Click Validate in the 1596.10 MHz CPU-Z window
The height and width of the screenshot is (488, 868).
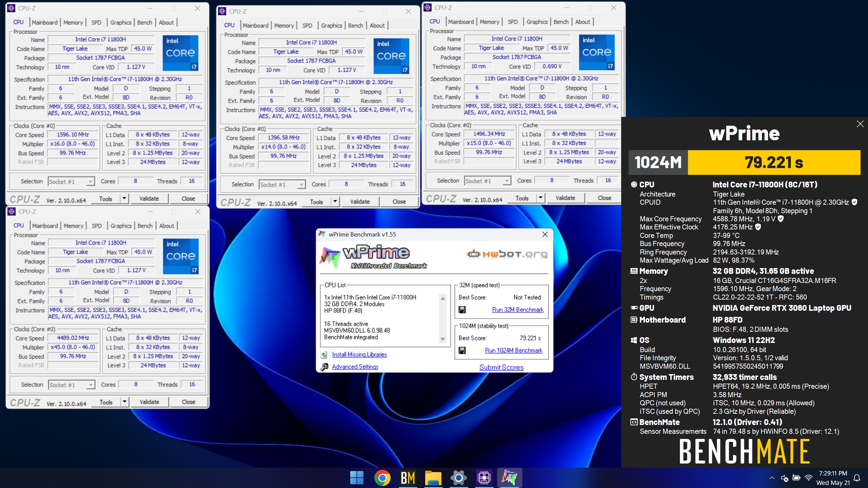point(149,199)
